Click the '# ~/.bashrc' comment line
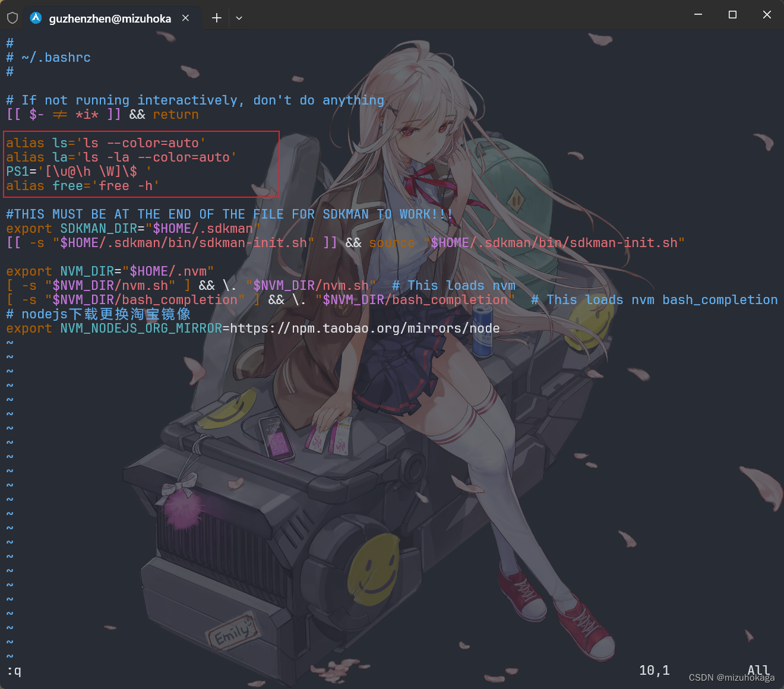Screen dimensions: 784x689 point(48,58)
